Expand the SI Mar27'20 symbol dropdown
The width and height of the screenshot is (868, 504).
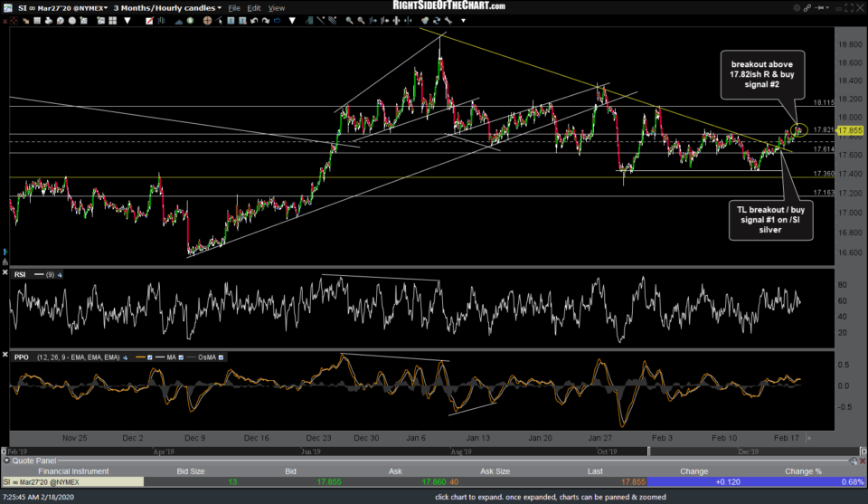[104, 8]
